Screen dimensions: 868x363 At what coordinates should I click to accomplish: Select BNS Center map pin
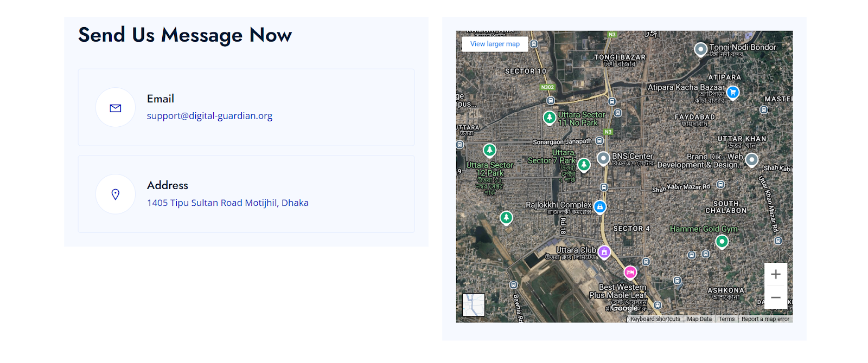click(603, 158)
